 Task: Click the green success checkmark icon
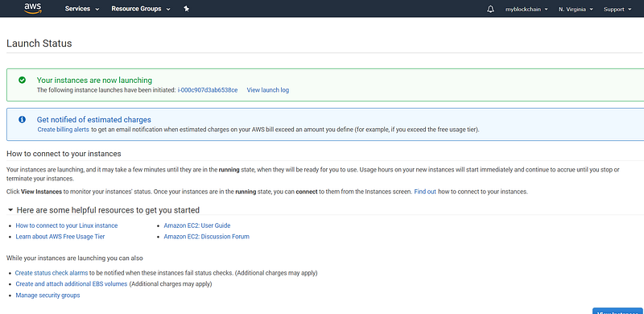click(x=23, y=81)
